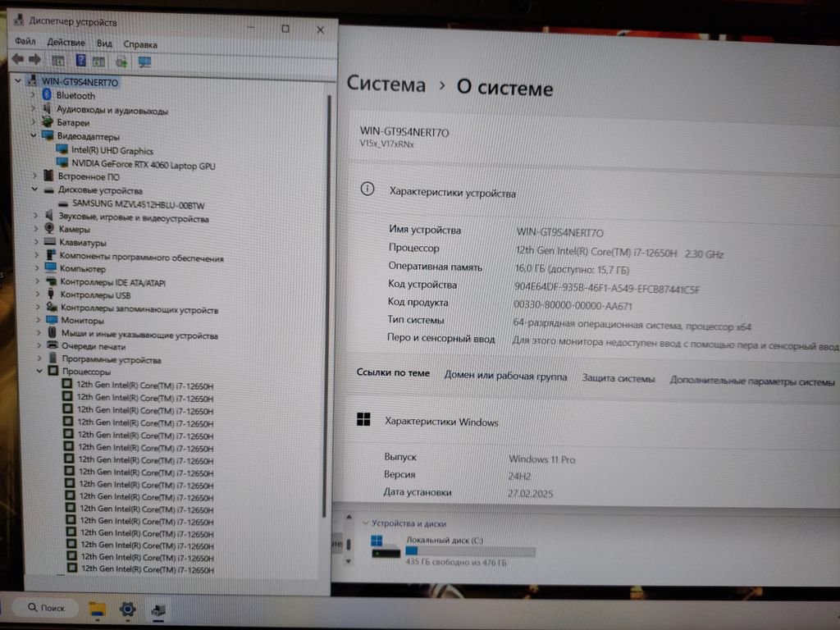This screenshot has width=840, height=630.
Task: Collapse the Процессоры category
Action: (x=39, y=372)
